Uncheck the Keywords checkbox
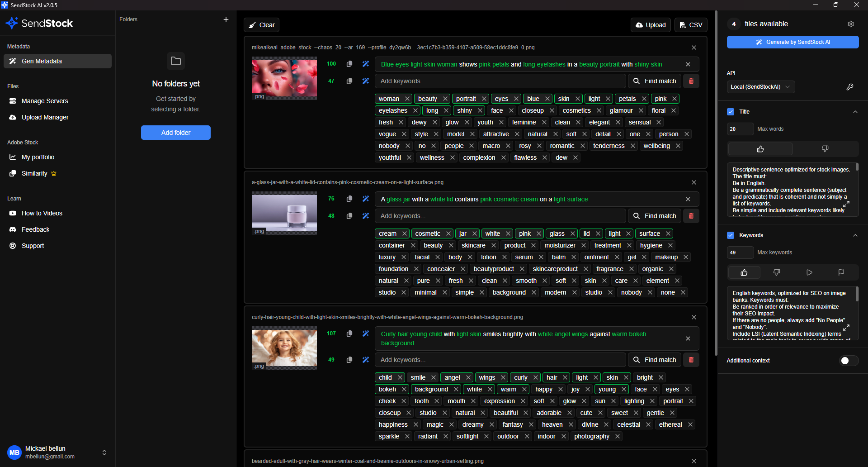This screenshot has height=467, width=868. 731,235
